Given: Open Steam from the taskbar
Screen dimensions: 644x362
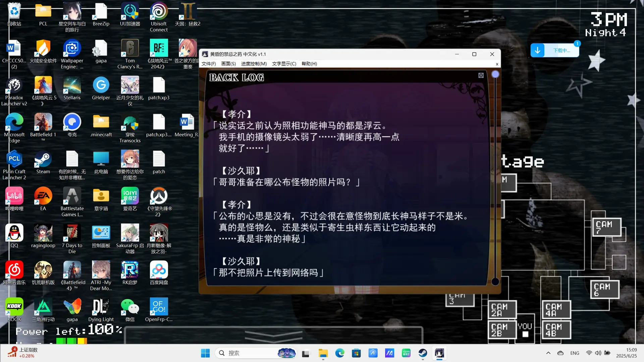Looking at the screenshot, I should (423, 353).
